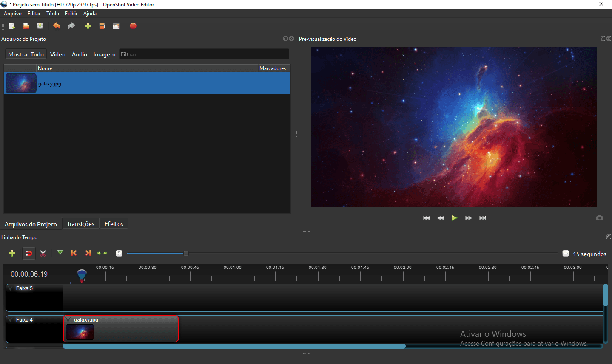Jump to the end of the preview
Screen dimensions: 612x364
[x=483, y=218]
